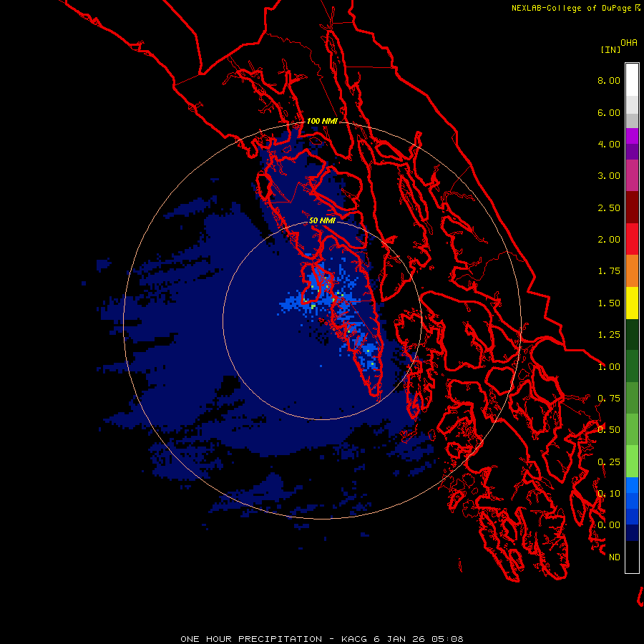Pick the light blue 0.10 swatch

point(632,485)
